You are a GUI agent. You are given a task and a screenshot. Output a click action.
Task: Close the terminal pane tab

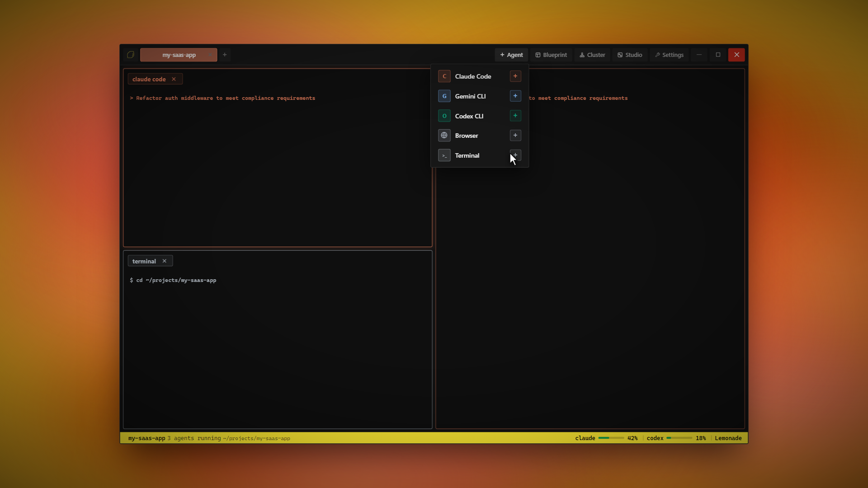[x=165, y=261]
